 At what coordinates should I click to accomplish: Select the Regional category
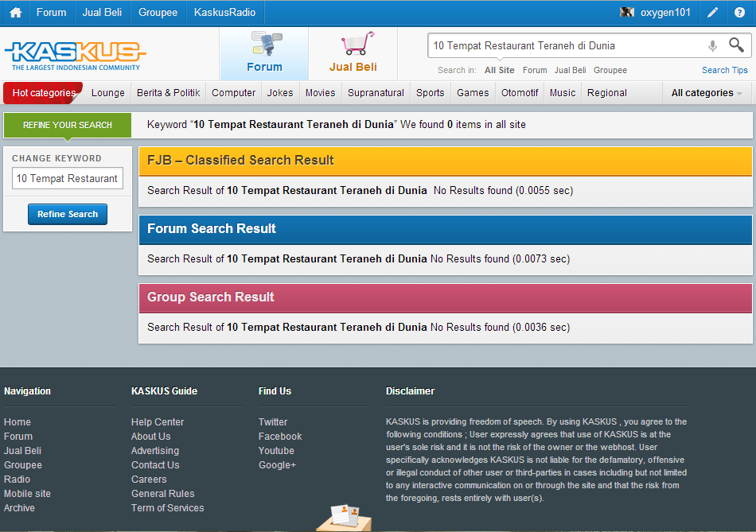pos(607,93)
